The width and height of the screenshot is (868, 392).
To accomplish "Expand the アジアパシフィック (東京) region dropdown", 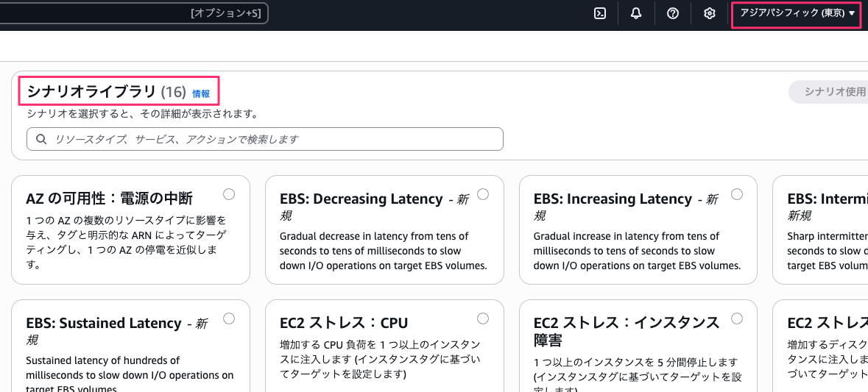I will point(797,13).
